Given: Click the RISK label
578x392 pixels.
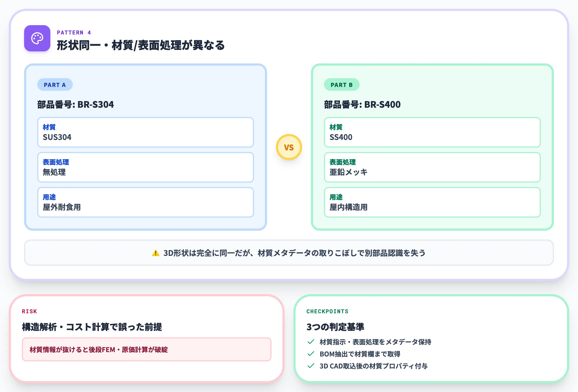Looking at the screenshot, I should 30,311.
